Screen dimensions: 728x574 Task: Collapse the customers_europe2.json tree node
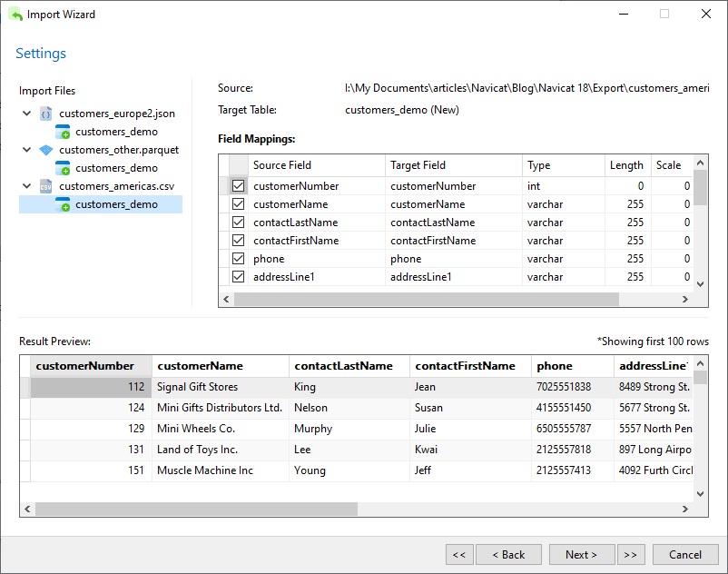tap(27, 114)
